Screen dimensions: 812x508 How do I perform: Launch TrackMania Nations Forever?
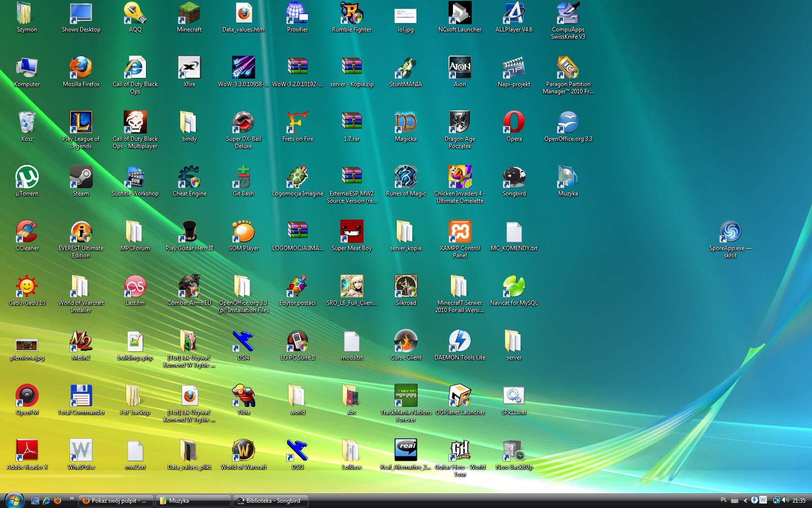406,403
